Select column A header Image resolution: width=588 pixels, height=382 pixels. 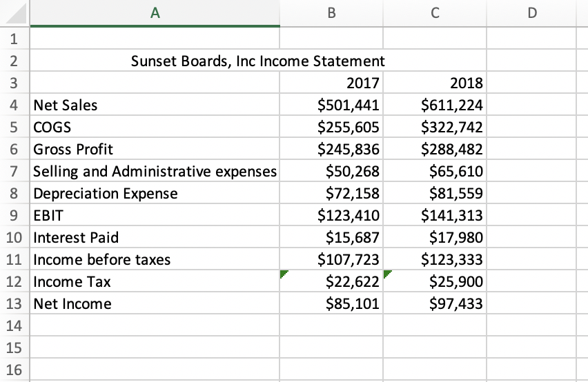coord(155,12)
